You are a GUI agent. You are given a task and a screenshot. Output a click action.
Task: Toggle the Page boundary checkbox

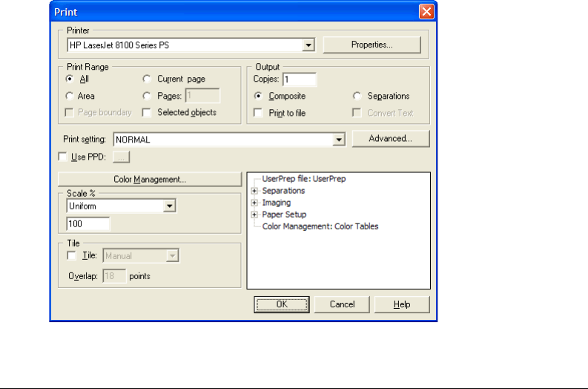click(x=70, y=113)
